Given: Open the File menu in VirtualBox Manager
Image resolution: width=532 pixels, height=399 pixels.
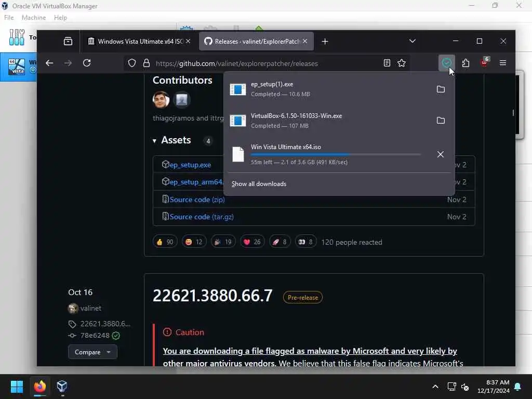Looking at the screenshot, I should (9, 18).
